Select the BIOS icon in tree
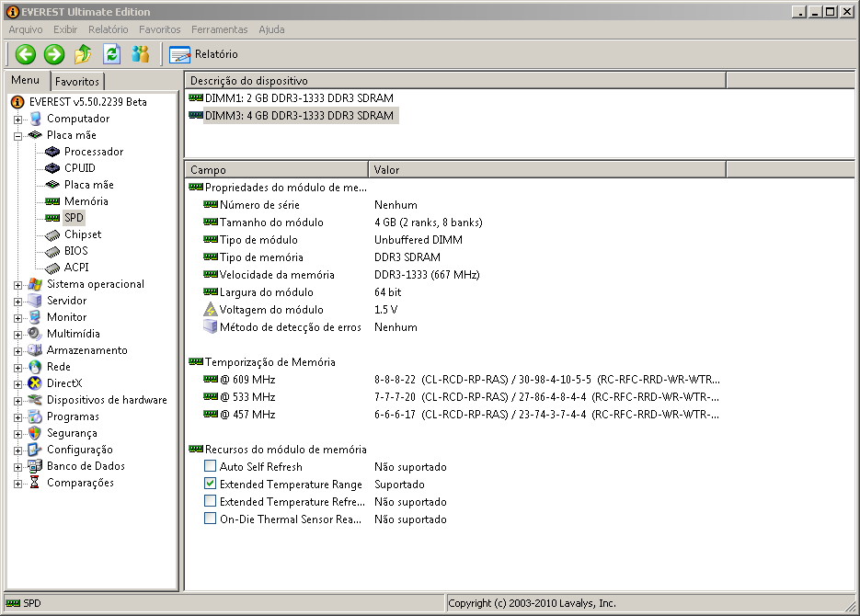The image size is (860, 616). click(52, 251)
